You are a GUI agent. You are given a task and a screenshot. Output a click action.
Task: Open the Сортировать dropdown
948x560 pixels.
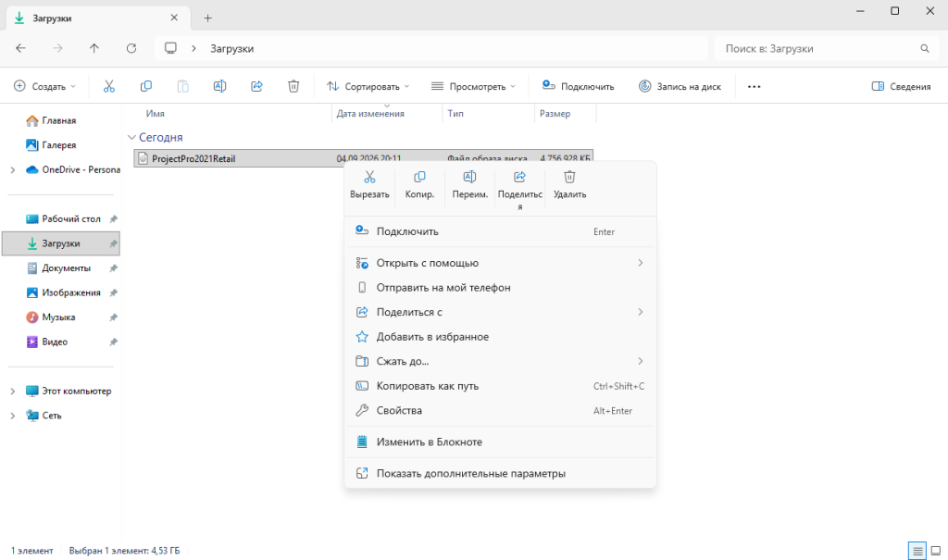(x=368, y=86)
